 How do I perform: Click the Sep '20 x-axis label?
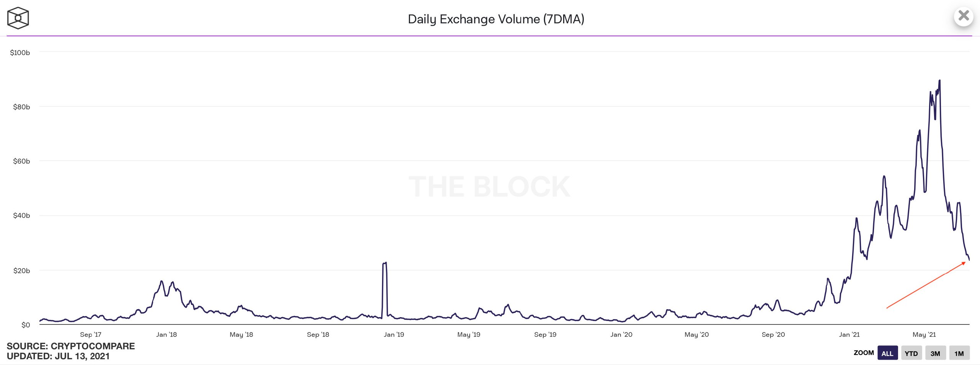pos(773,335)
